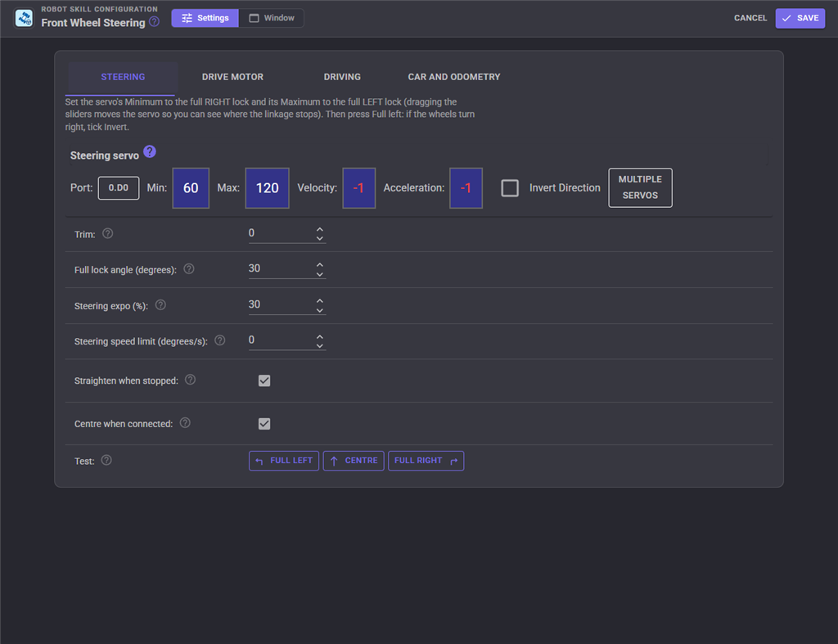
Task: Decrease the Trim value with down arrow
Action: [x=320, y=238]
